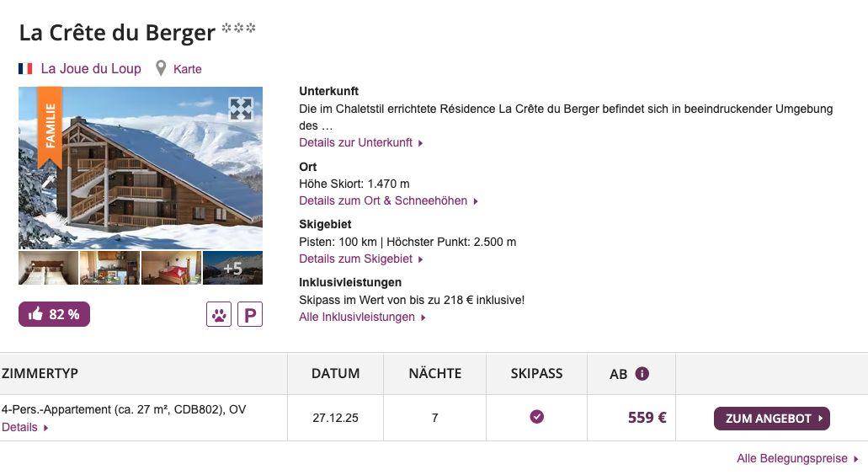Open the info icon beside AB

(642, 373)
